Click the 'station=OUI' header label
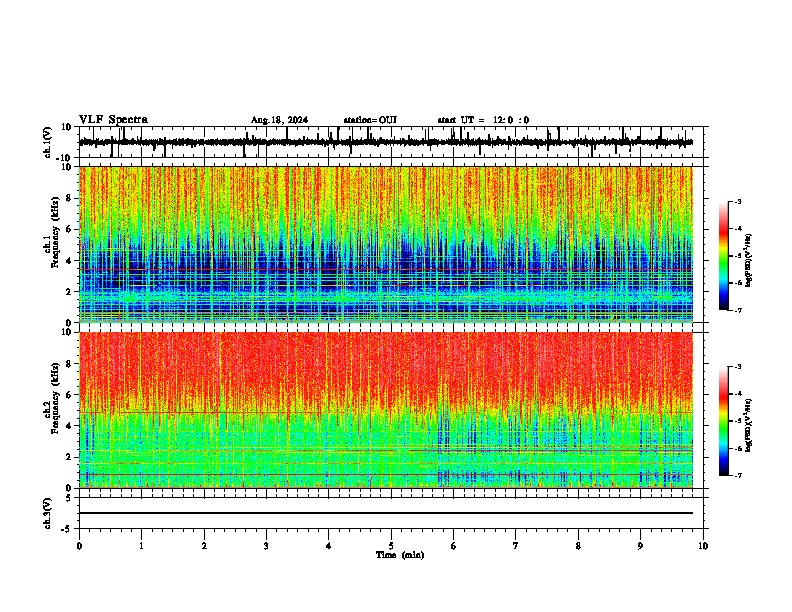The image size is (792, 612). click(x=370, y=120)
